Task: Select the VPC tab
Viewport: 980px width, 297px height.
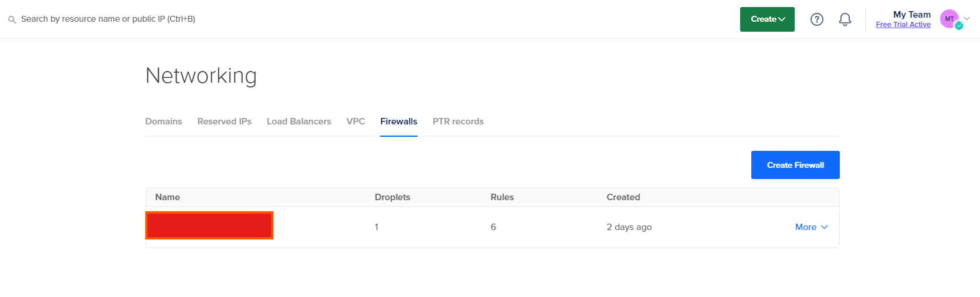Action: coord(355,122)
